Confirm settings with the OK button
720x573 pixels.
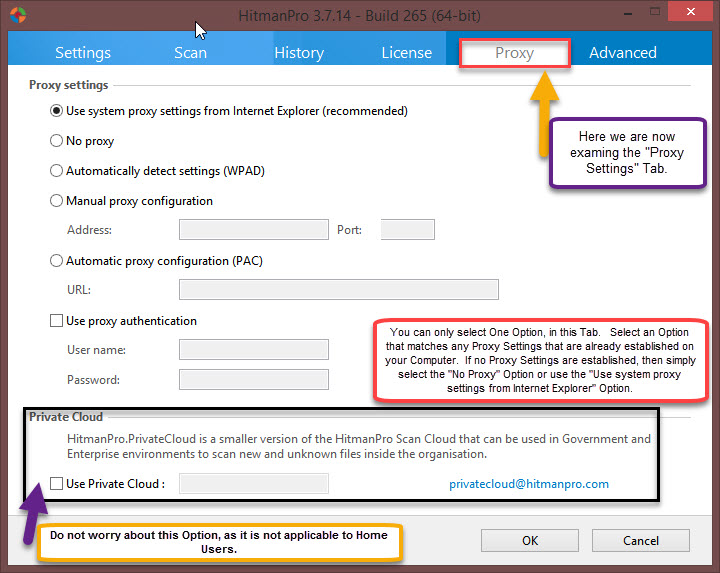[x=530, y=540]
